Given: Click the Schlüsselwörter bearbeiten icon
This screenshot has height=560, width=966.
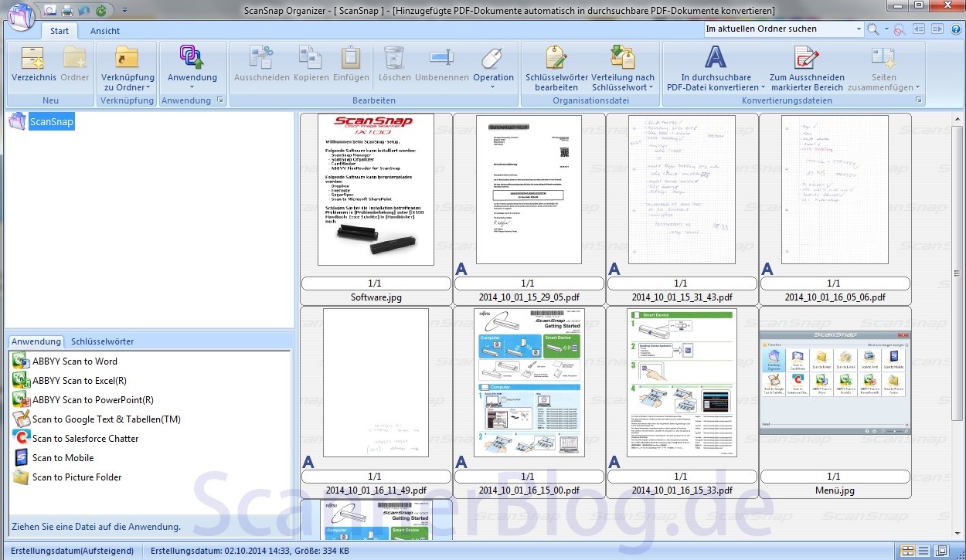Looking at the screenshot, I should click(x=556, y=58).
